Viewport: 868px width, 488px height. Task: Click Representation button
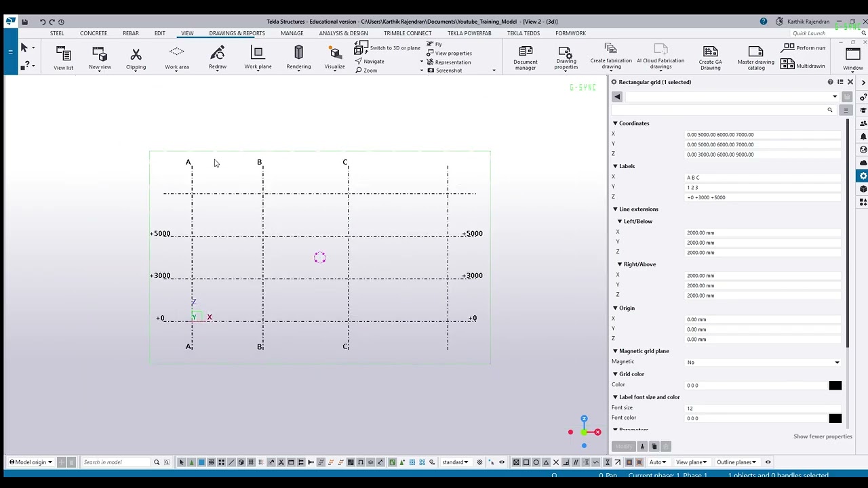coord(448,62)
